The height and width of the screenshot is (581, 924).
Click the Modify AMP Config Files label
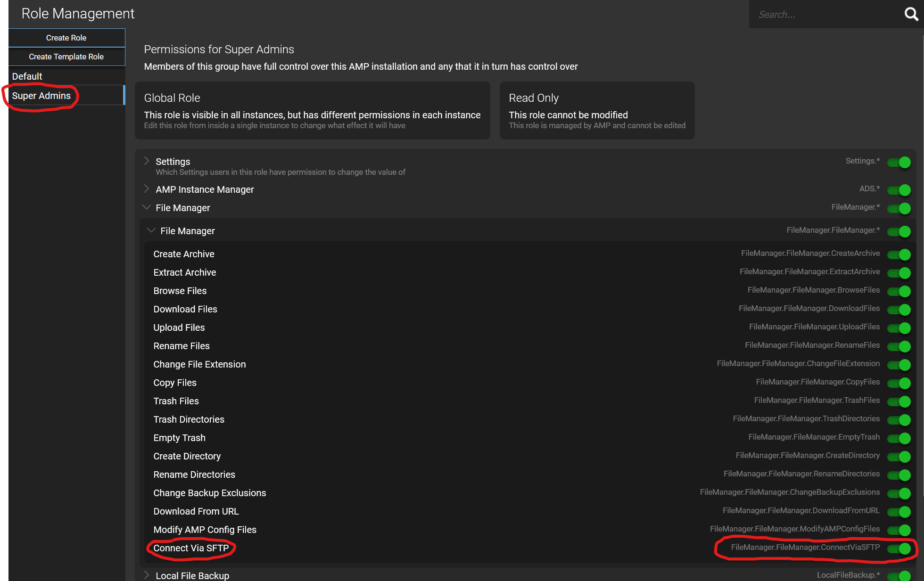(205, 530)
